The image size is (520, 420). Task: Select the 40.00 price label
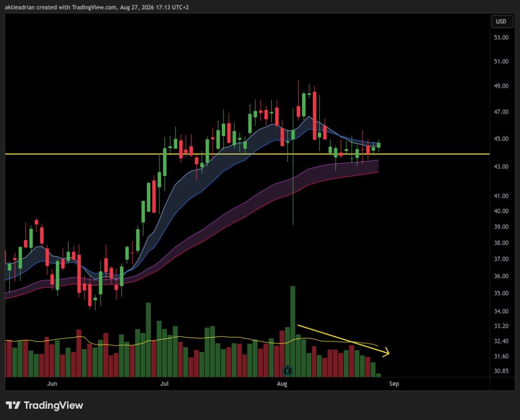[501, 211]
